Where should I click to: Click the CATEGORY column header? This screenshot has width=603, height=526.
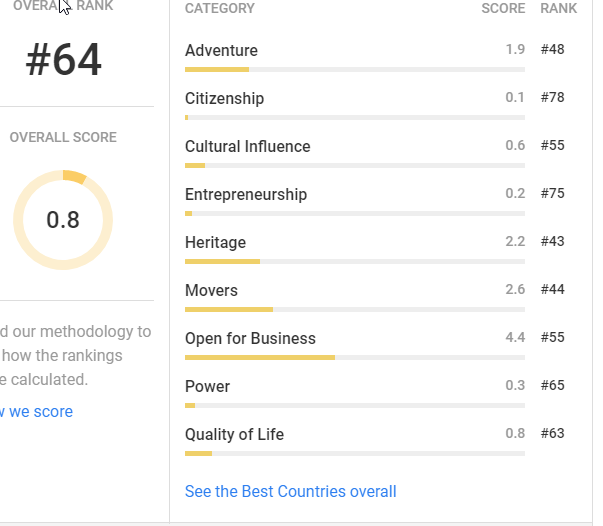tap(219, 8)
